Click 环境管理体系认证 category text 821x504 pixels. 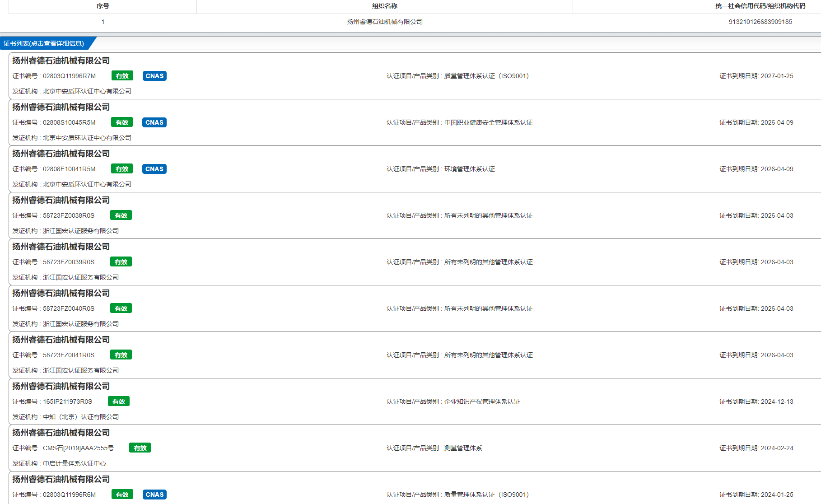tap(470, 169)
